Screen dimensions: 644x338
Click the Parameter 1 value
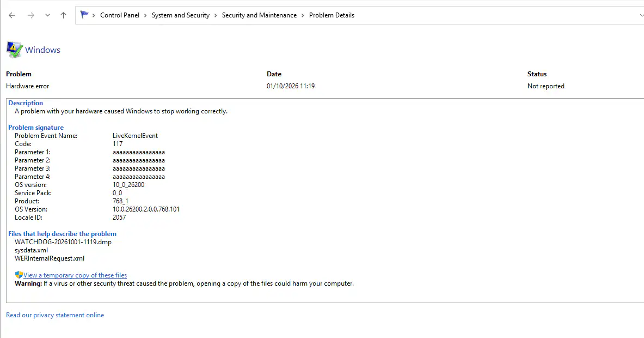pyautogui.click(x=139, y=152)
